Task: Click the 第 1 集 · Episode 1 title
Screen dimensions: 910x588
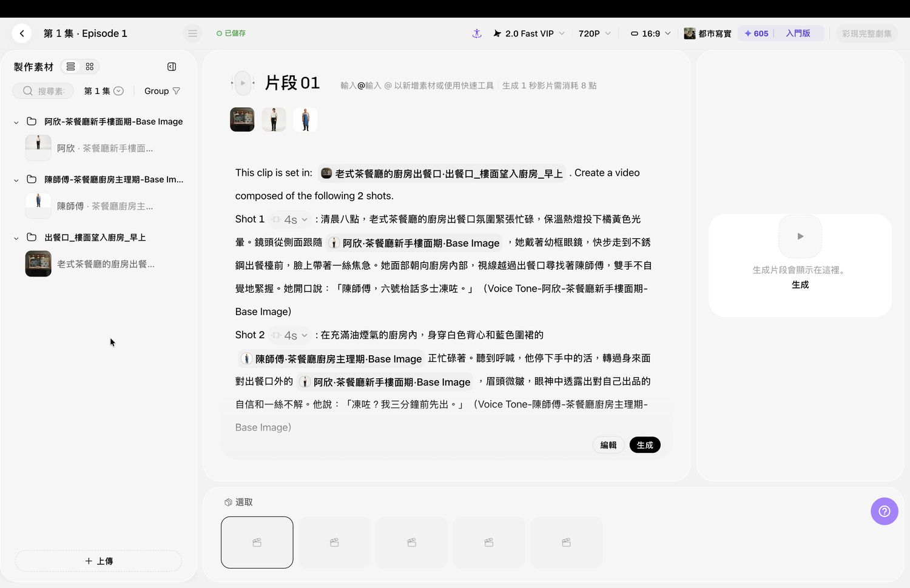Action: (x=86, y=33)
